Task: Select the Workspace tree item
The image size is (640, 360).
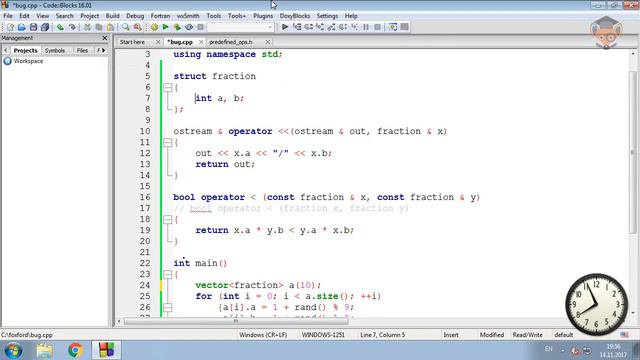Action: 28,61
